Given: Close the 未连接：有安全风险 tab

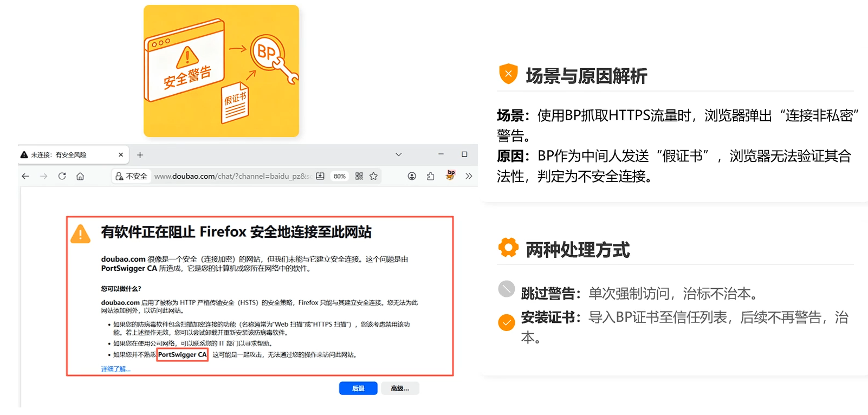Looking at the screenshot, I should point(121,155).
